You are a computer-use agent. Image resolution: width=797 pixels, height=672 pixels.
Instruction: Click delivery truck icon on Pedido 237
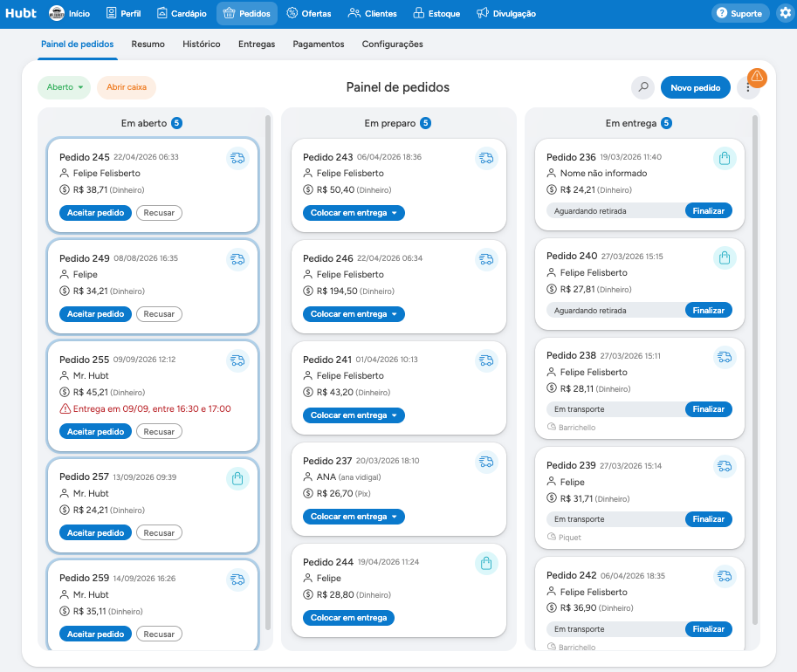(486, 462)
